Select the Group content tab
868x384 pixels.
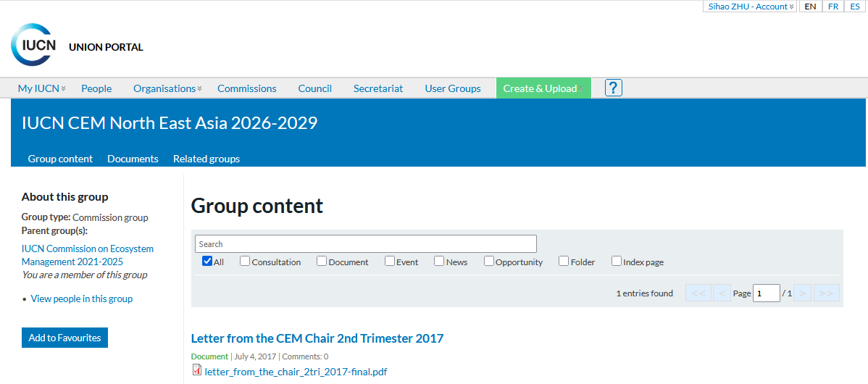(60, 159)
